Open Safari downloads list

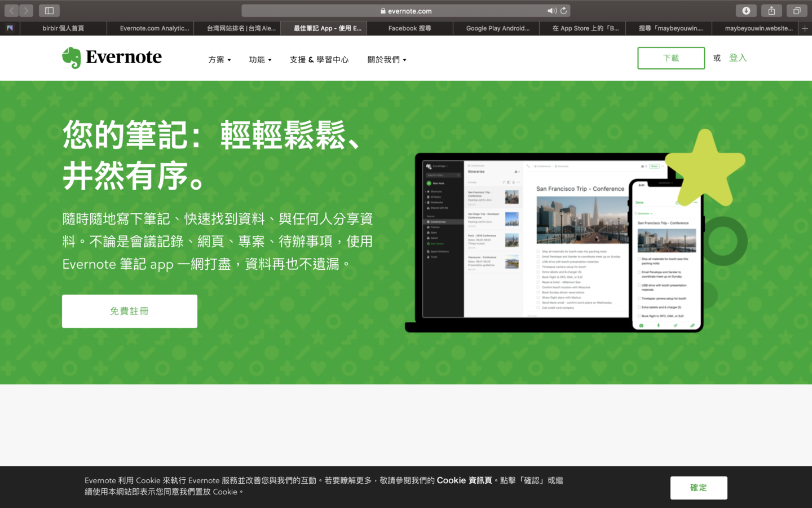click(x=746, y=11)
